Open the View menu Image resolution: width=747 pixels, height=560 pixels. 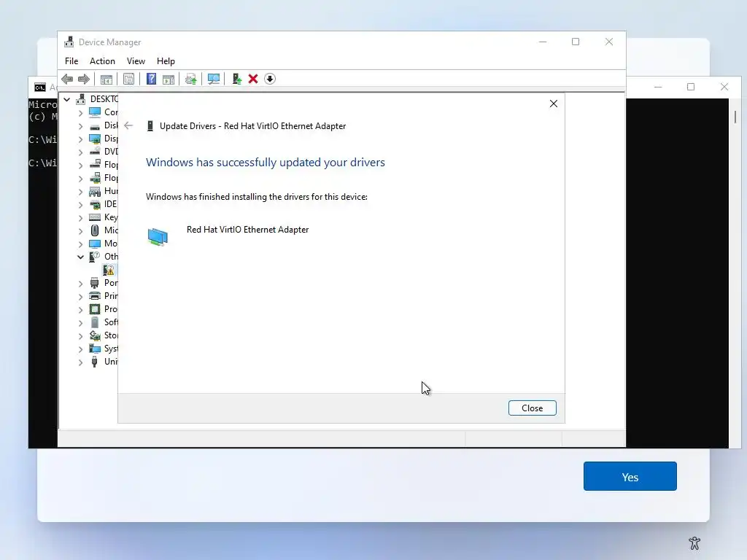click(x=136, y=61)
